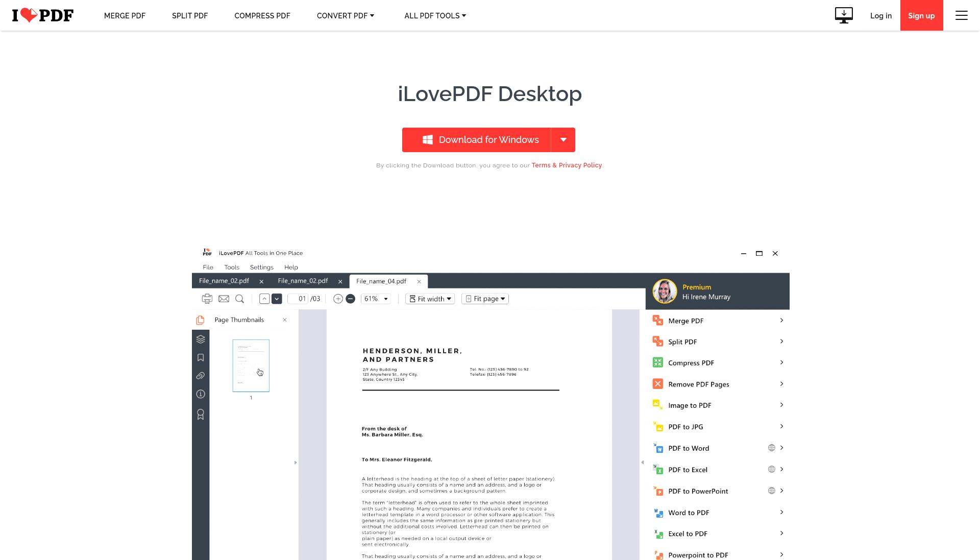Open the bookmarks sidebar icon
Screen dimensions: 980x560
pyautogui.click(x=201, y=357)
